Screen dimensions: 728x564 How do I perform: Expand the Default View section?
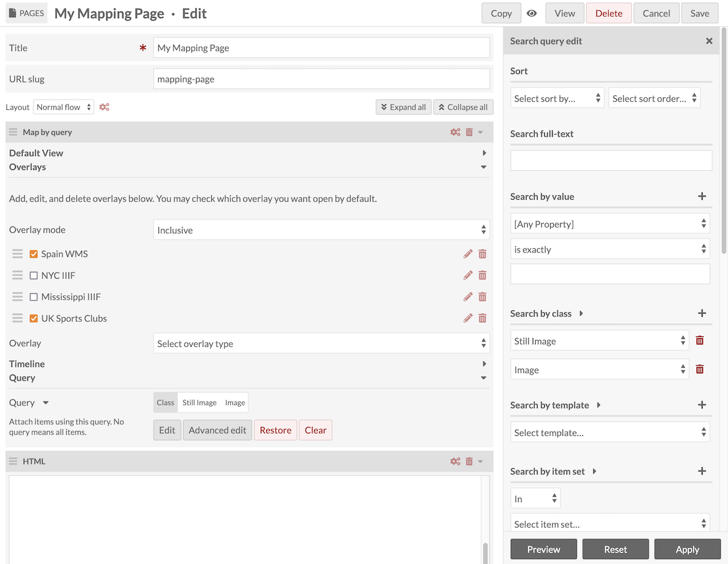(484, 153)
